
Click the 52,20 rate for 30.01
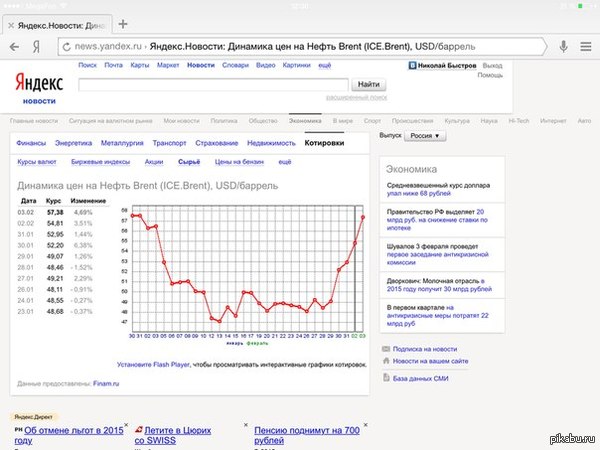coord(55,245)
